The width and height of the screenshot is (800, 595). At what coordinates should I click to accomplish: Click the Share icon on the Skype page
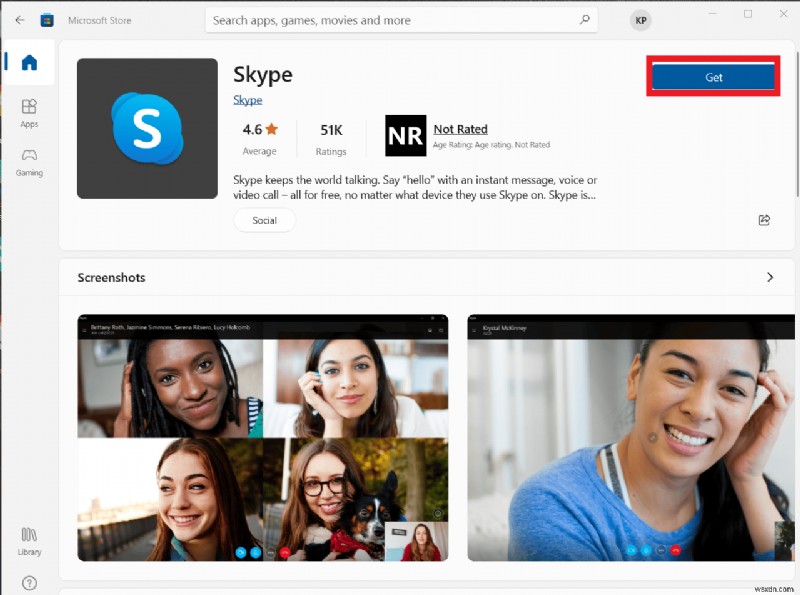(x=764, y=220)
